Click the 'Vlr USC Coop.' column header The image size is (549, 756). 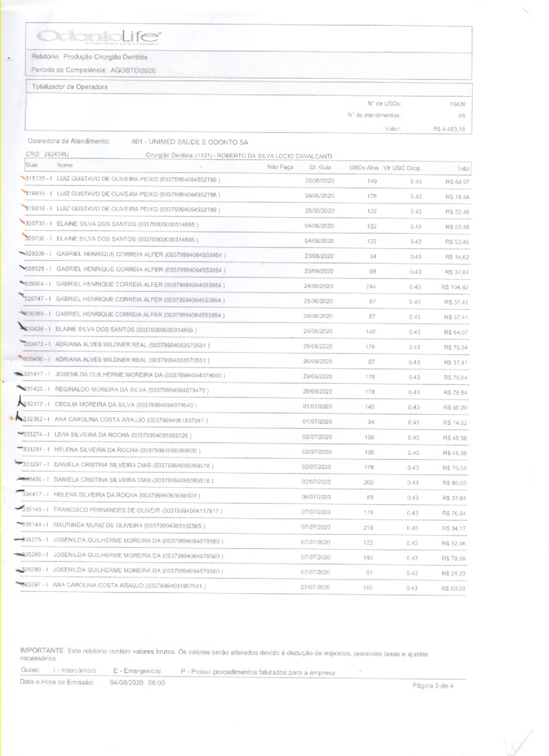tap(402, 168)
